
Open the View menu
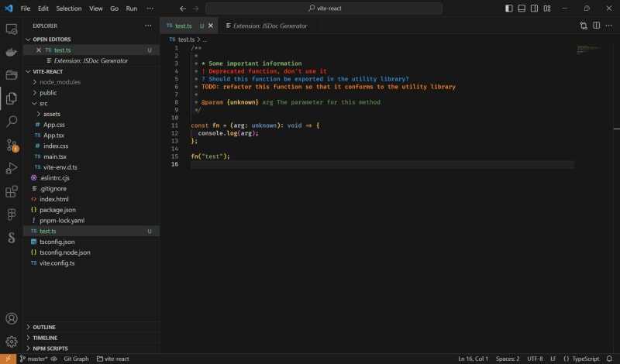click(95, 9)
